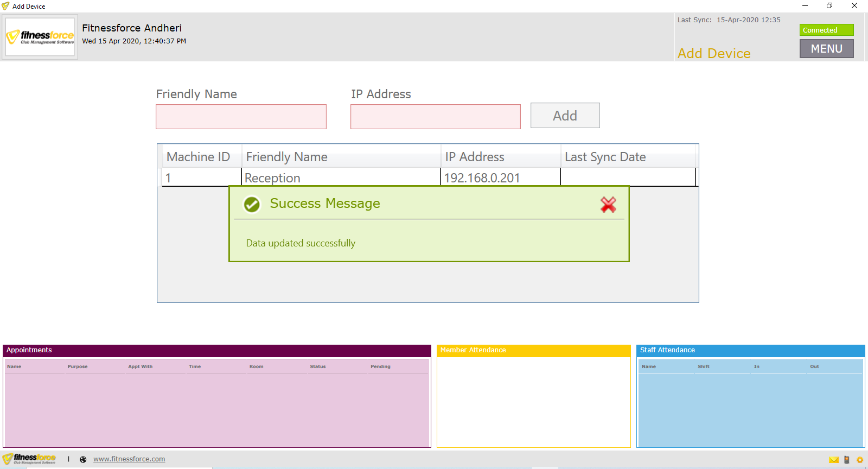
Task: Click the Fitnessforce logo in the header
Action: pos(41,37)
